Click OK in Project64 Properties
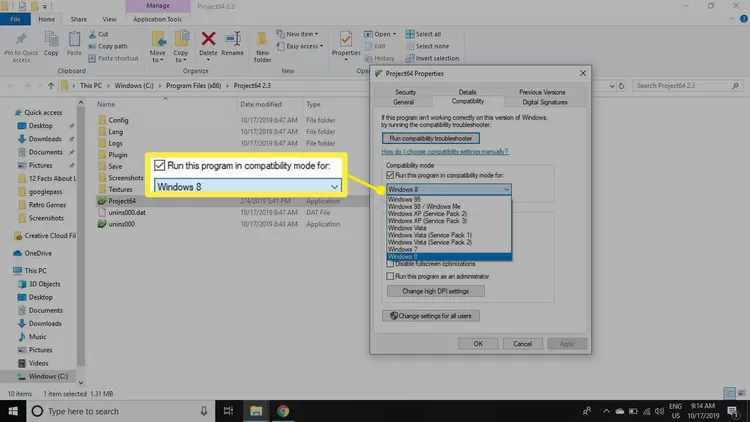750x422 pixels. (x=478, y=344)
